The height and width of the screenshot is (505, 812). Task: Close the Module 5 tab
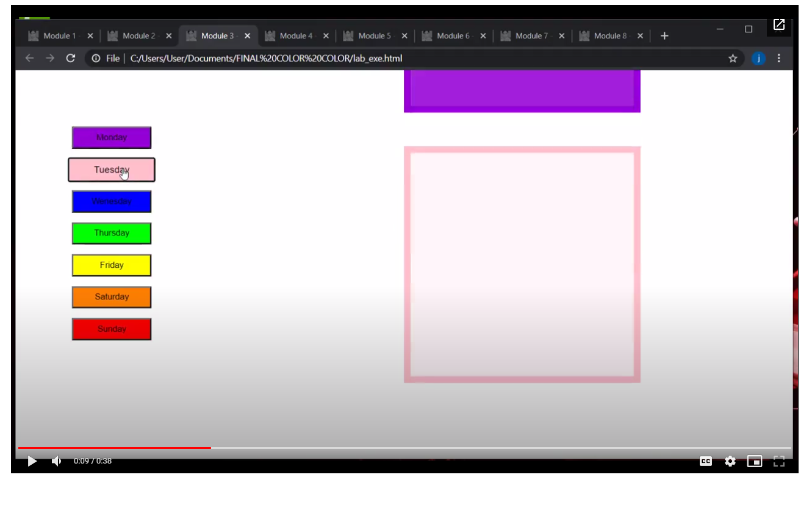[404, 36]
